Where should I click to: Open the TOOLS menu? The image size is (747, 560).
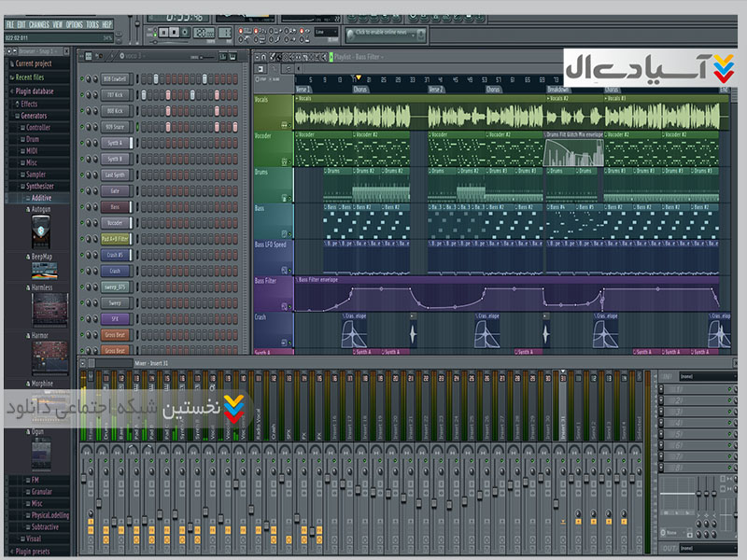[x=92, y=24]
